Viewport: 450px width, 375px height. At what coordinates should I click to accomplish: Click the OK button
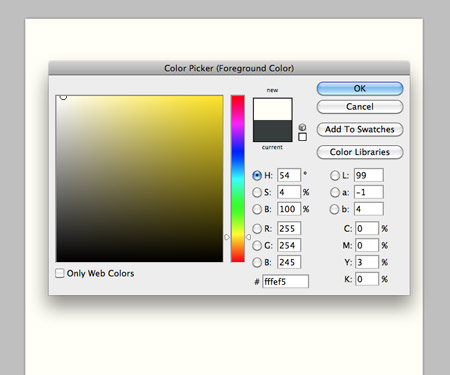click(x=360, y=89)
